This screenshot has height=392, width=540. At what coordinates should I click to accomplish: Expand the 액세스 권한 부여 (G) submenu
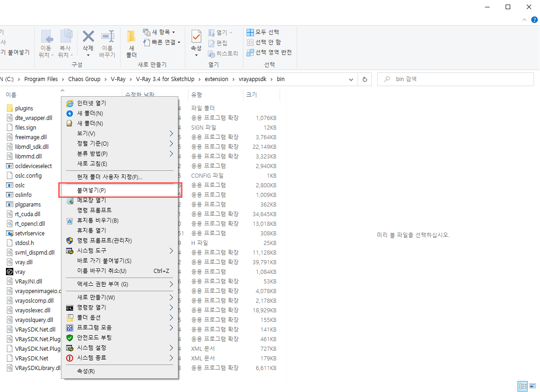120,284
